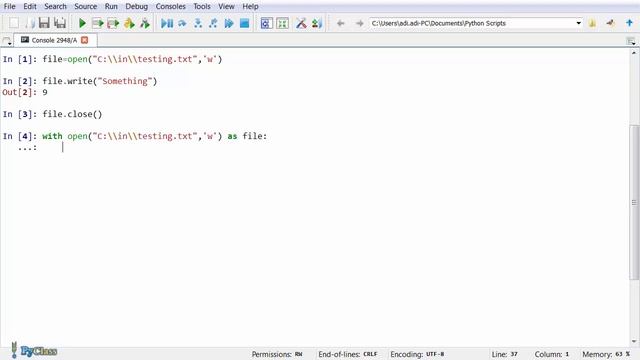Open PYTHONPATH manager
Image resolution: width=640 pixels, height=360 pixels.
click(317, 23)
